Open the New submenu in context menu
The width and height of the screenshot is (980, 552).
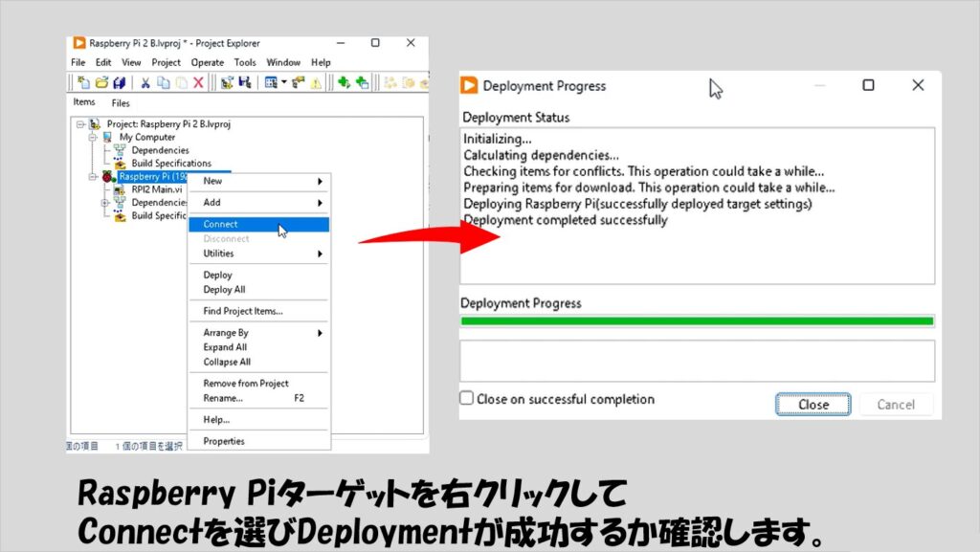(259, 181)
